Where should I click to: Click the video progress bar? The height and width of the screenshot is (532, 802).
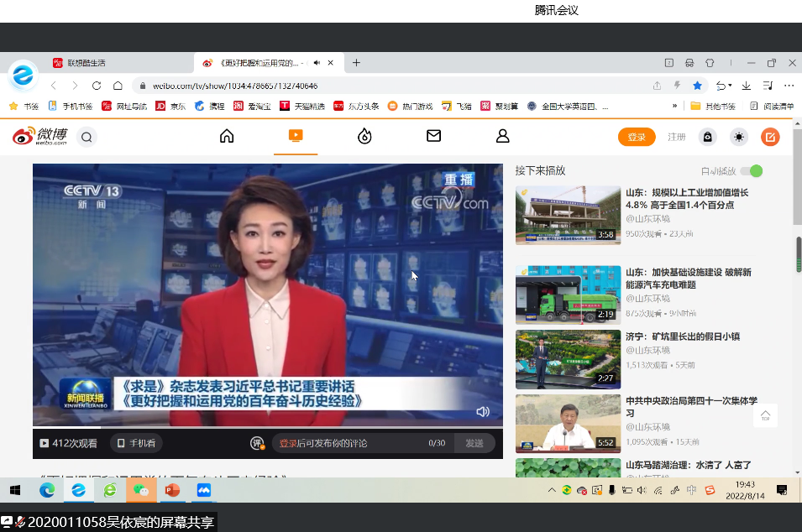click(252, 427)
